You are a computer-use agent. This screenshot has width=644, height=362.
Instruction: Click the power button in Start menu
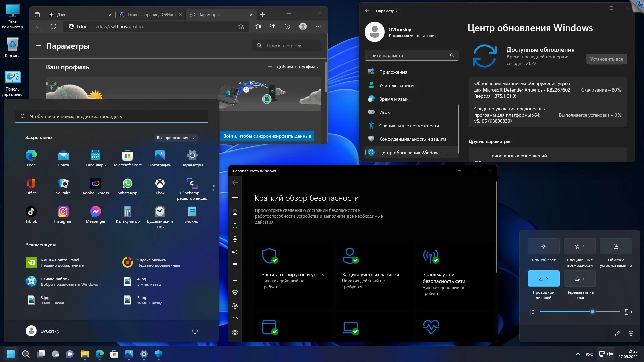pyautogui.click(x=195, y=331)
